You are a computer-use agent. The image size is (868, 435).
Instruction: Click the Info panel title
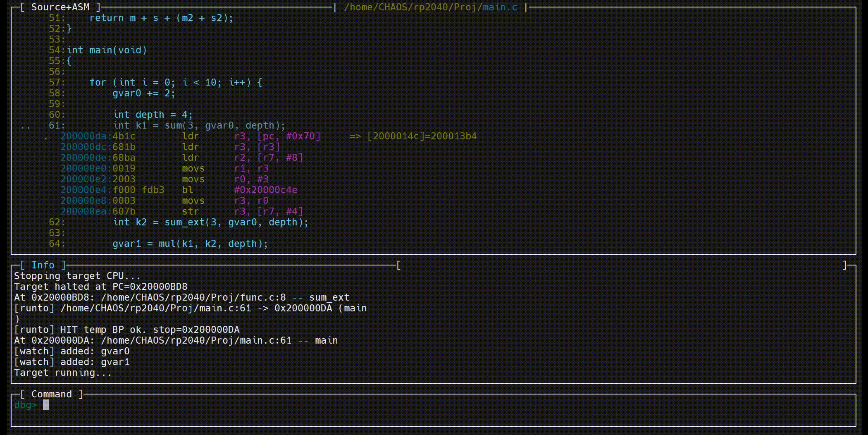[43, 265]
